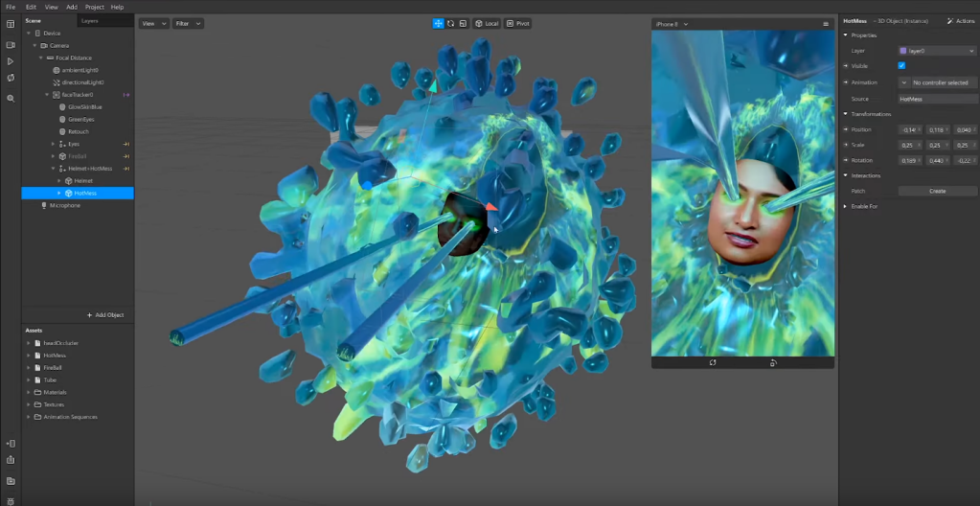This screenshot has height=506, width=980.
Task: Open simulator hamburger menu
Action: (826, 24)
